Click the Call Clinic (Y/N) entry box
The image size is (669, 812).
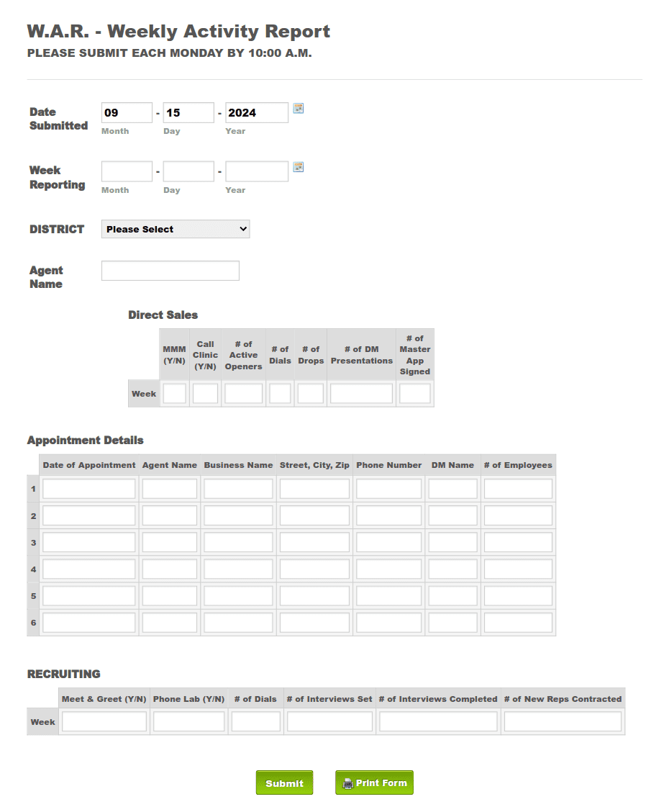(x=204, y=392)
